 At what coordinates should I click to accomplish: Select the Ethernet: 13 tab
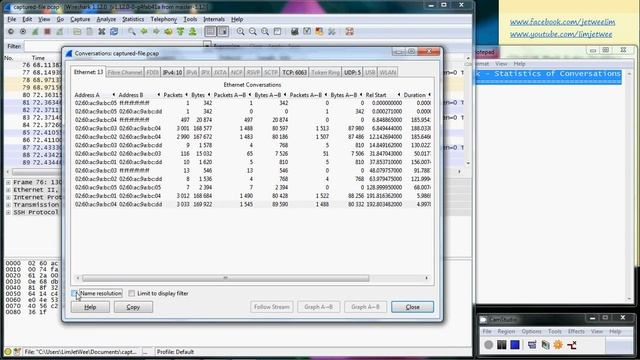pos(88,72)
